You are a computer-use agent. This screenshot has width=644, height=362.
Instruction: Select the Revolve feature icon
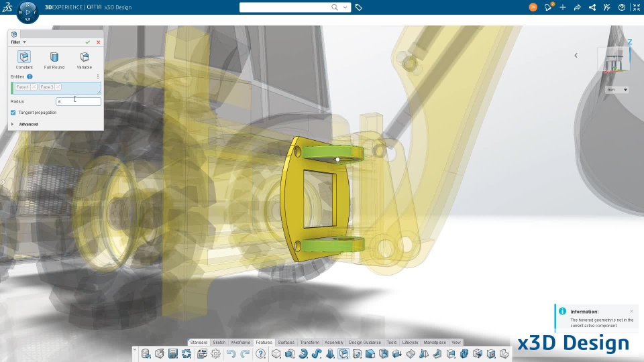pos(303,354)
